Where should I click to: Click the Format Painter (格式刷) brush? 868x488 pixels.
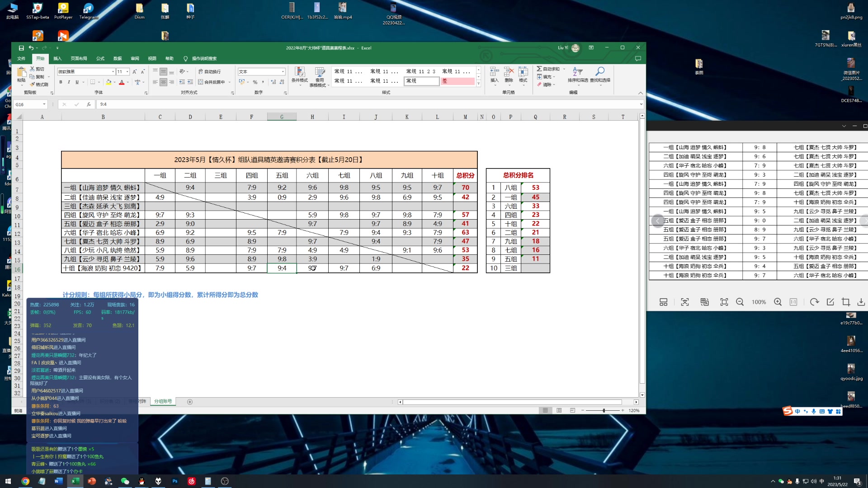pyautogui.click(x=39, y=84)
